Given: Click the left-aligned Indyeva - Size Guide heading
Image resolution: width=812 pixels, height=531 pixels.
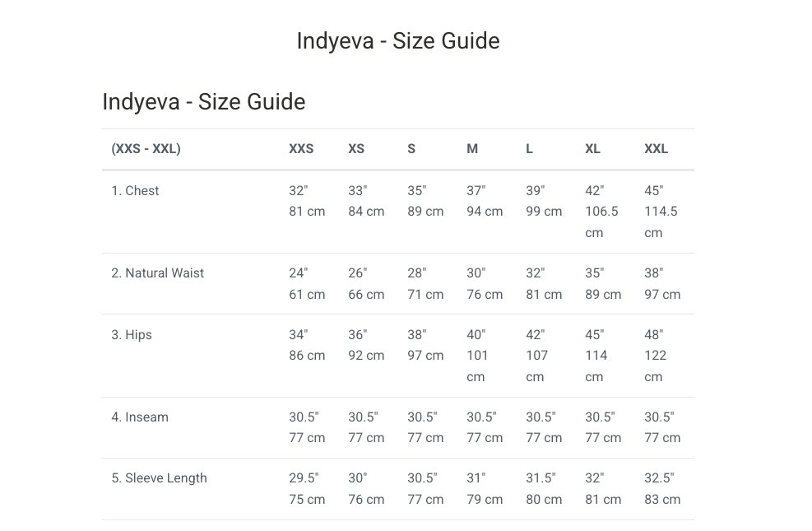Looking at the screenshot, I should (x=203, y=101).
